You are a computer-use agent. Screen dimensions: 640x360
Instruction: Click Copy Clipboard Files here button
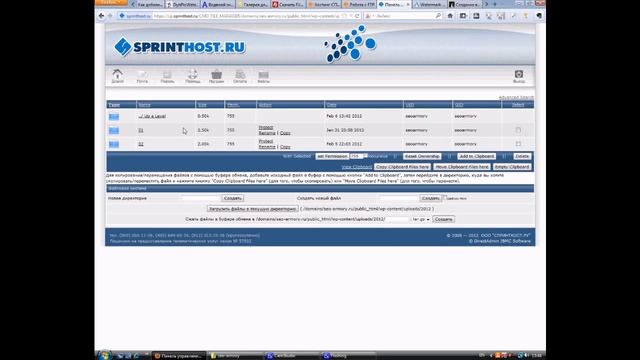(402, 167)
